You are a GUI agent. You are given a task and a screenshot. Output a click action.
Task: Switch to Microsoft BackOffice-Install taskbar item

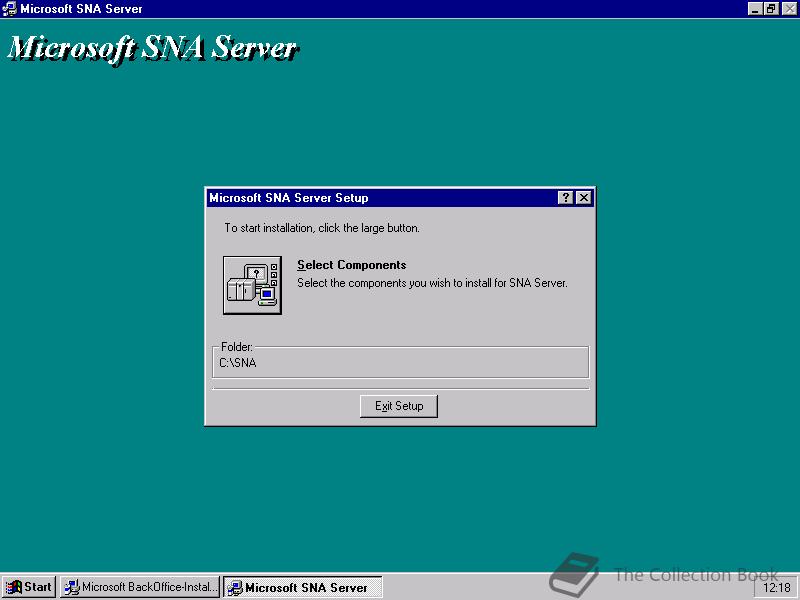(x=140, y=587)
